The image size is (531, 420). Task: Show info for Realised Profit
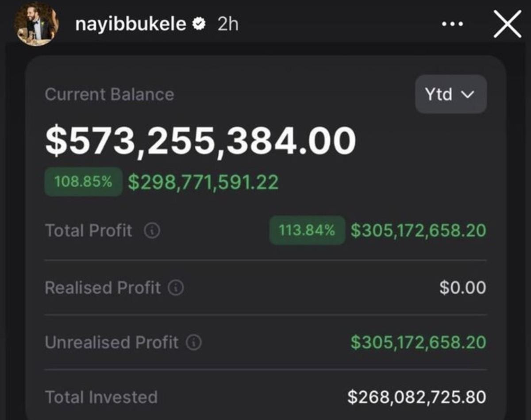click(x=176, y=288)
